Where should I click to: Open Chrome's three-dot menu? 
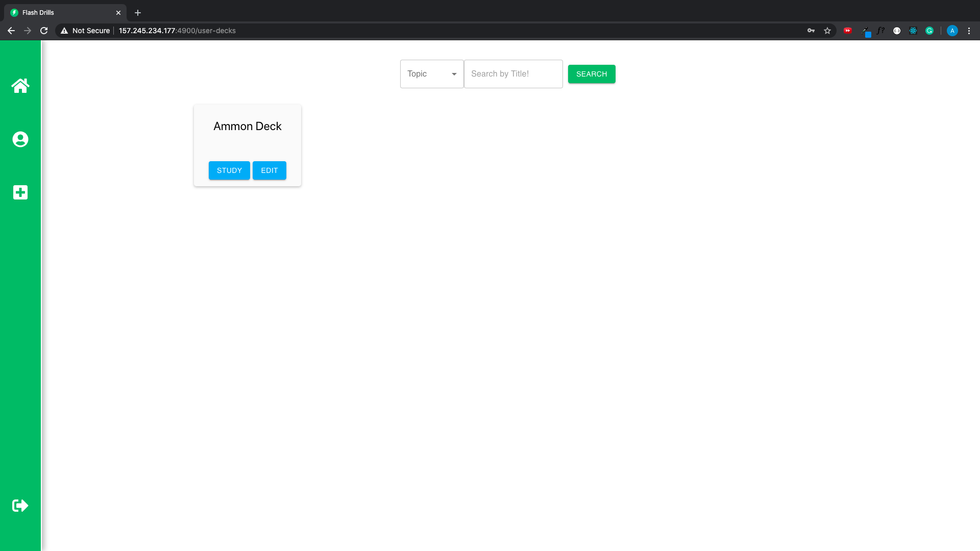click(x=969, y=31)
